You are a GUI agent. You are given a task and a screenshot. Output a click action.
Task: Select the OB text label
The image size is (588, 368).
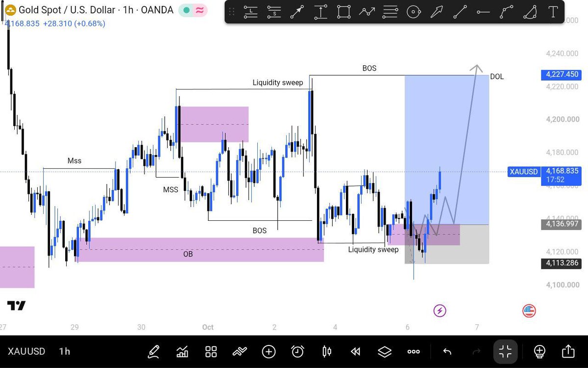point(188,254)
